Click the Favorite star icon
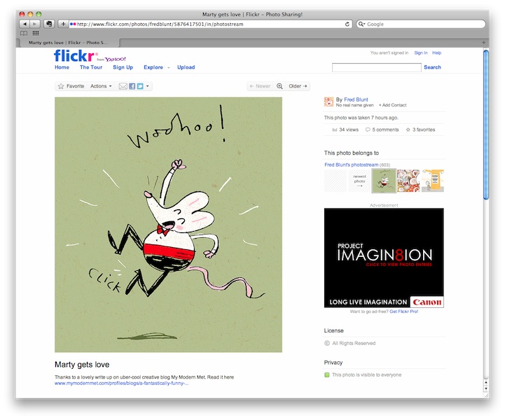This screenshot has width=505, height=420. (61, 86)
